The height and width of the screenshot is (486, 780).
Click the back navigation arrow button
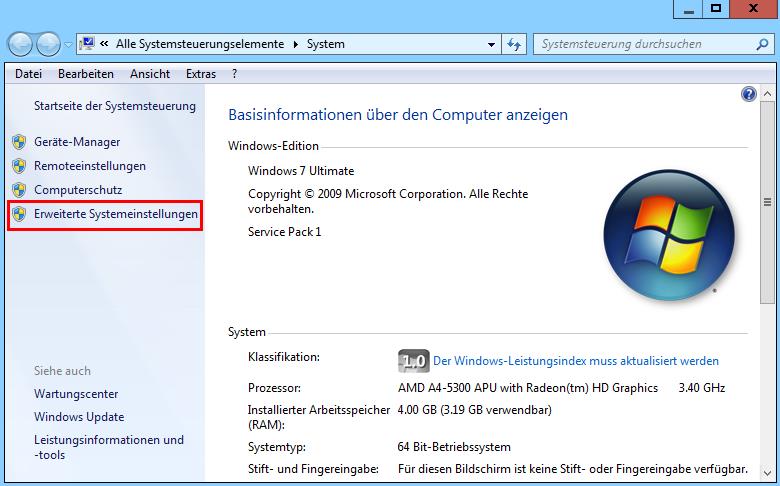pos(20,44)
